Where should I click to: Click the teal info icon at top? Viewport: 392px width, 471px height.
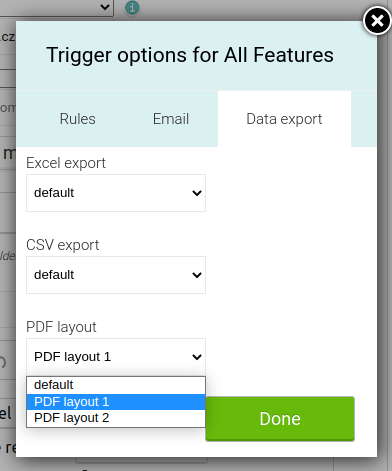[132, 8]
